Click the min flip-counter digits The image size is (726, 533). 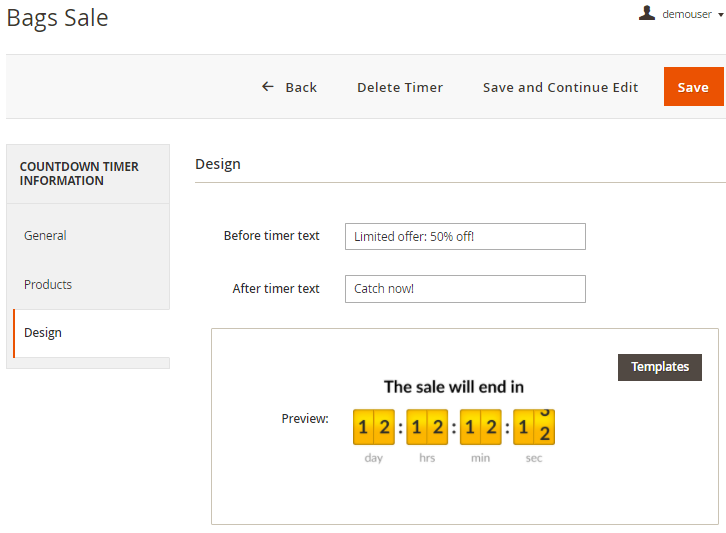(480, 427)
